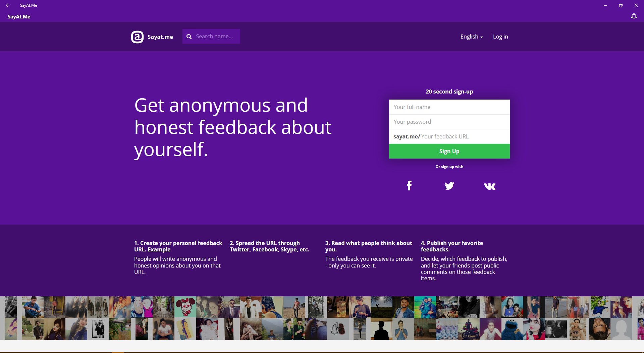Click the green Sign Up button
Screen dimensions: 644x353
click(x=449, y=151)
